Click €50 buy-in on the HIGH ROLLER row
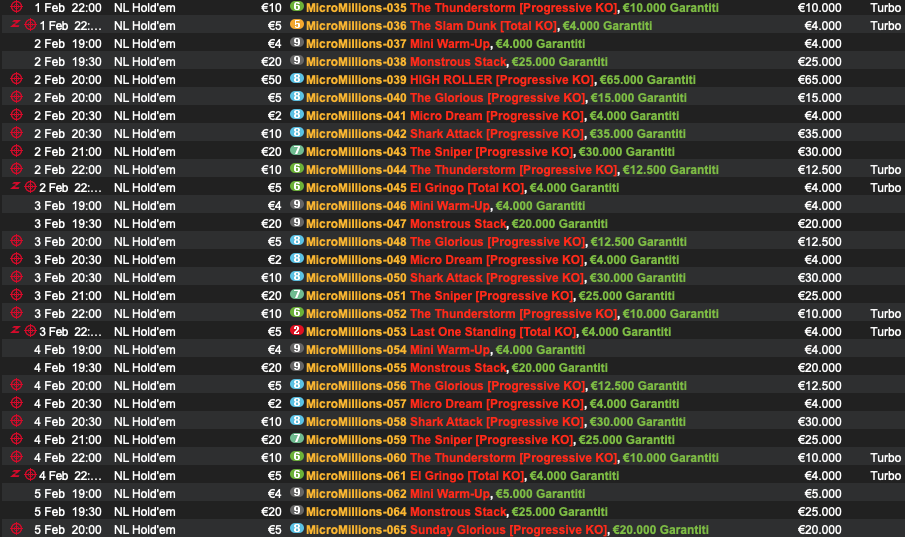 [271, 80]
